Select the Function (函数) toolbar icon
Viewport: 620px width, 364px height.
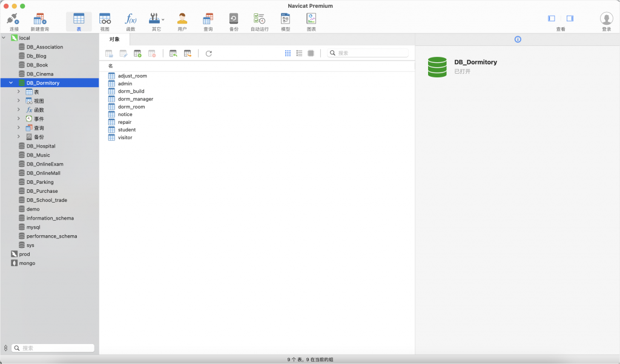pos(130,19)
